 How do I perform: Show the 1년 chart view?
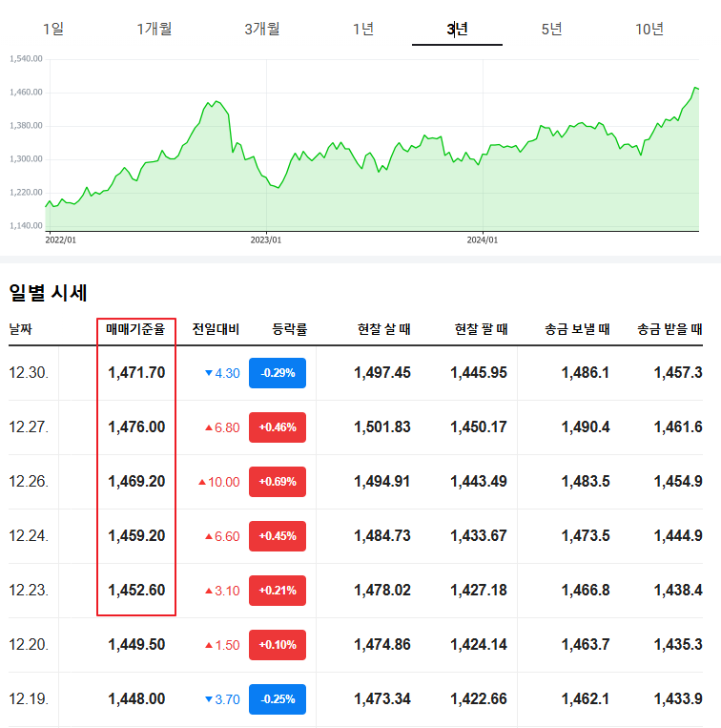pyautogui.click(x=362, y=29)
